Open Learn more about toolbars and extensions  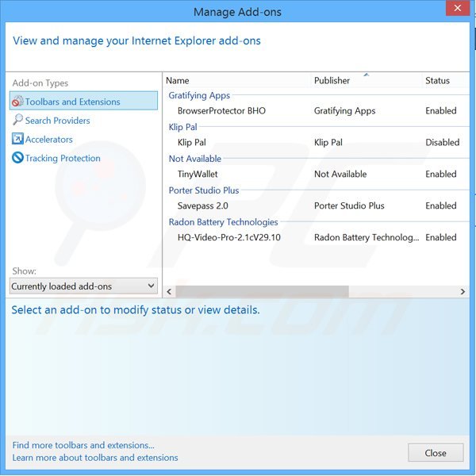(x=95, y=458)
